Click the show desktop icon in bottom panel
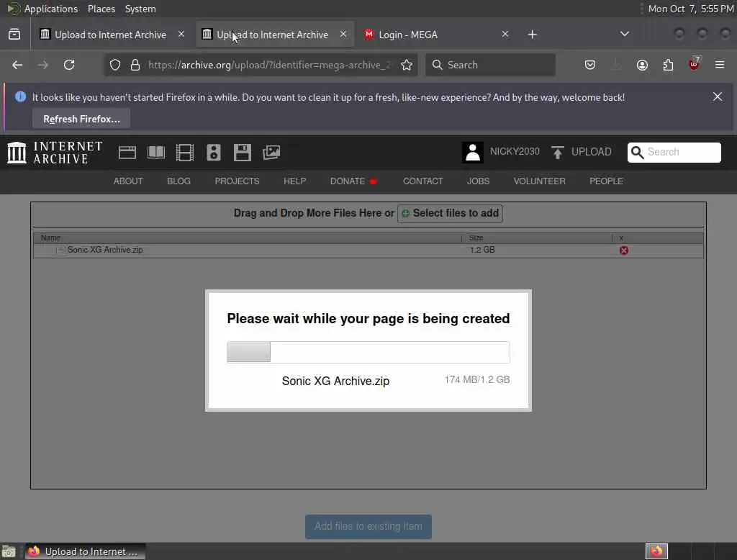Image resolution: width=737 pixels, height=560 pixels. 9,551
